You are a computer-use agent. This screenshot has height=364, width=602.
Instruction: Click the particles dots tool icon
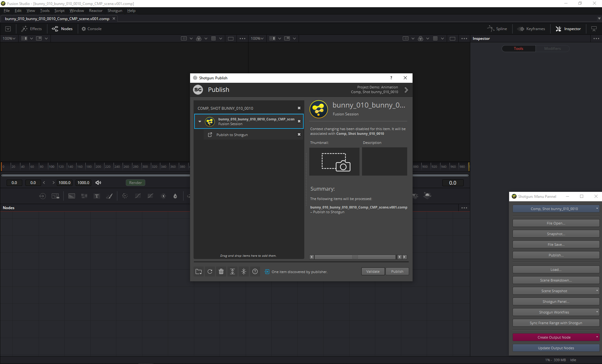click(125, 196)
